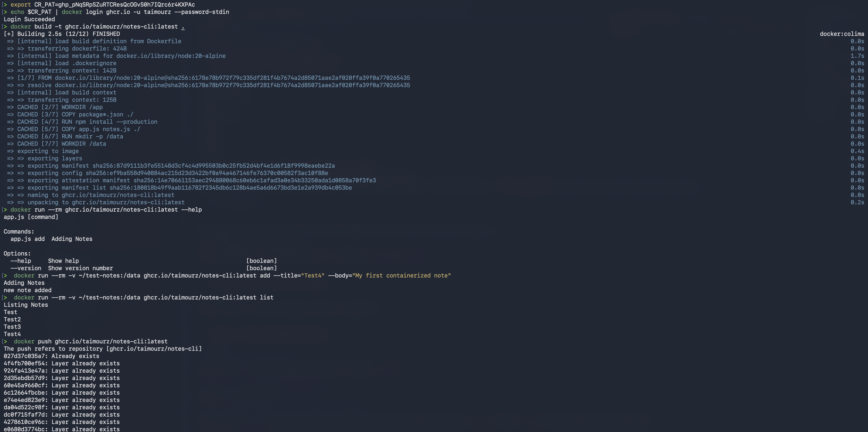Click the "CACHED [4/7] RUN npm install" line

click(87, 122)
